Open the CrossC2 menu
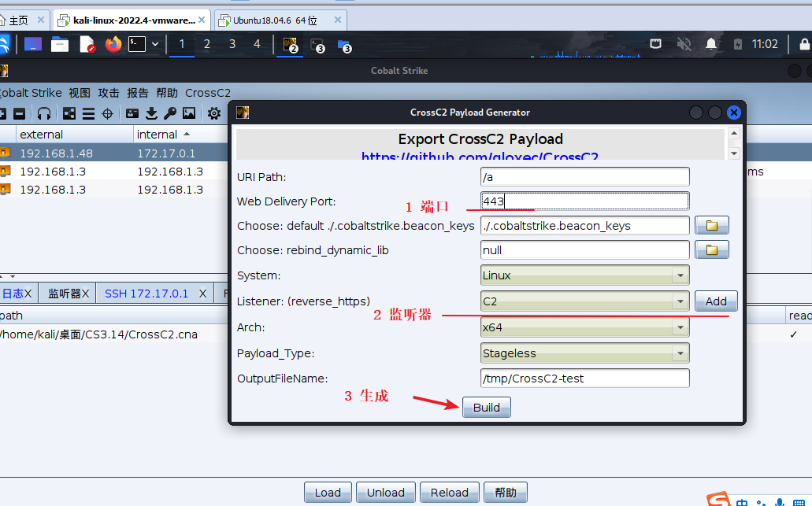 pos(208,93)
